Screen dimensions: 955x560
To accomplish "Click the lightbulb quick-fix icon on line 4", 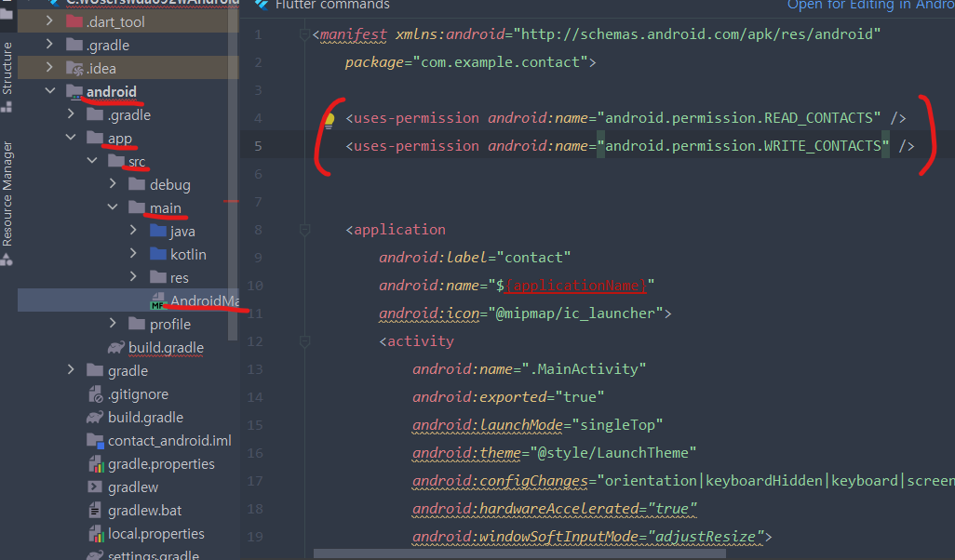I will [329, 119].
